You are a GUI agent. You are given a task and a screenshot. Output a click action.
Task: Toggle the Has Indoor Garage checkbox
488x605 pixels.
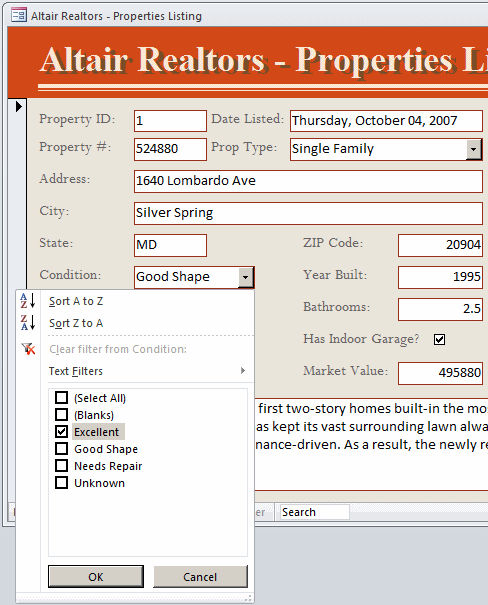point(439,340)
